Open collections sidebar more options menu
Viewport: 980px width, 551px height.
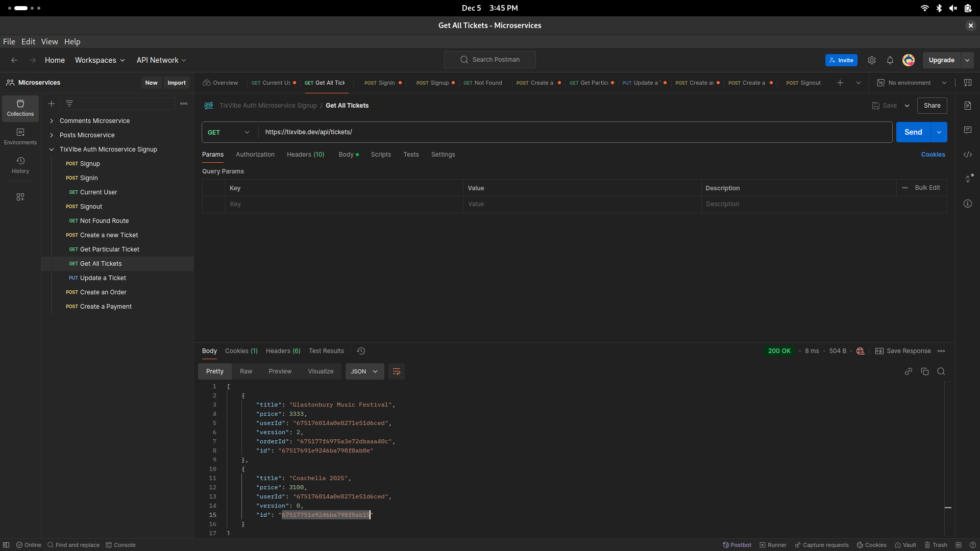click(x=184, y=104)
